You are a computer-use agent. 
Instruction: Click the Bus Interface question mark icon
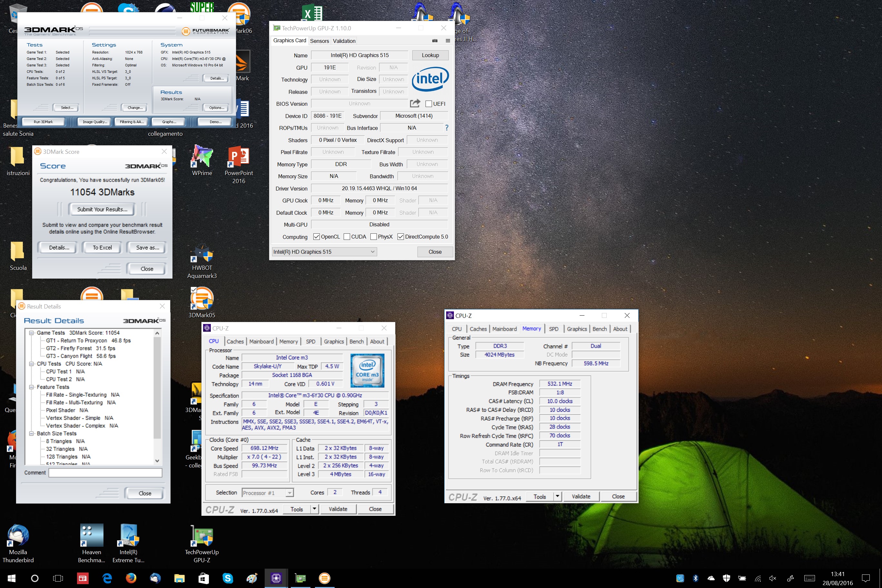click(446, 128)
